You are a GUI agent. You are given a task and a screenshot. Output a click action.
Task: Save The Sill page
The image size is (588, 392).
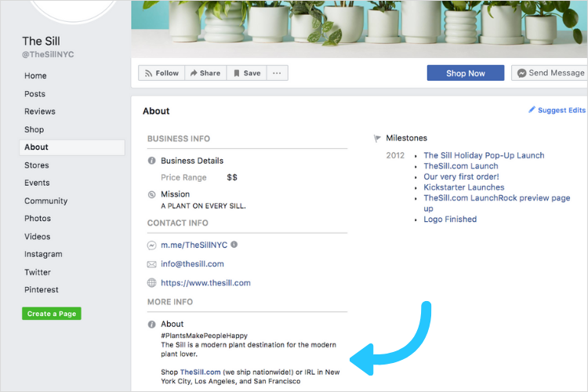[x=247, y=73]
